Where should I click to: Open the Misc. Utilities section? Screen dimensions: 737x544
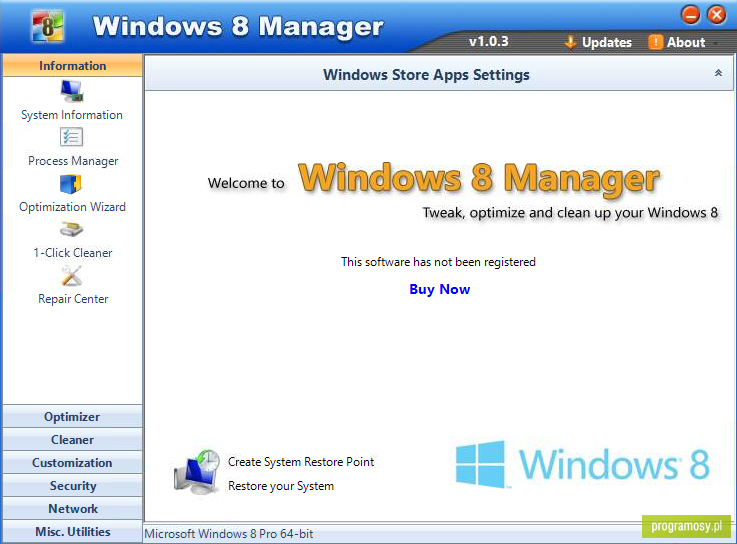[x=72, y=532]
